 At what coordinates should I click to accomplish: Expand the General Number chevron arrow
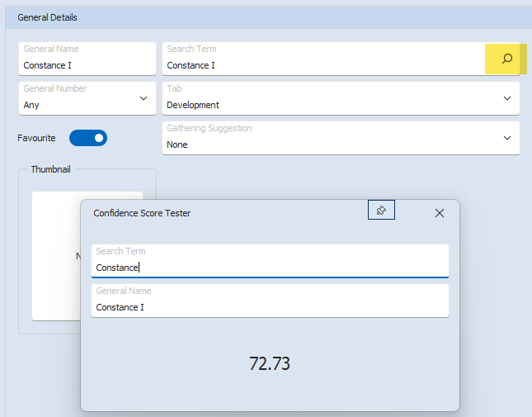click(x=144, y=98)
